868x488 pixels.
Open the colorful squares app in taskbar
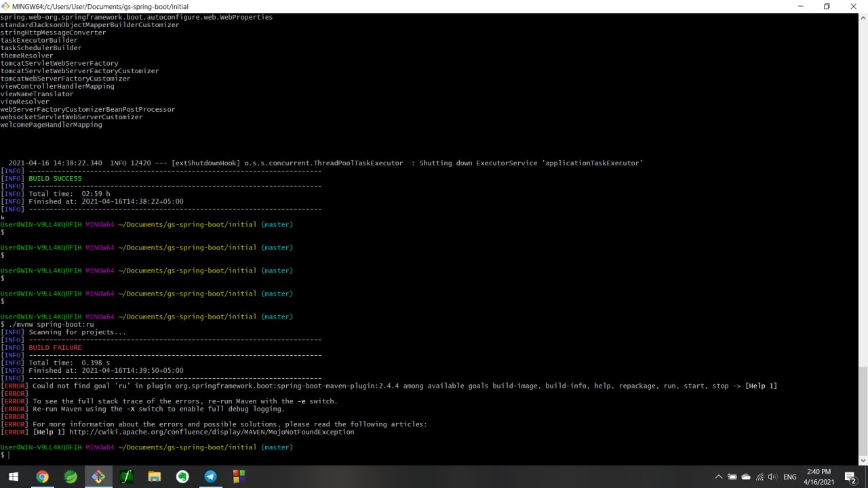(x=239, y=476)
